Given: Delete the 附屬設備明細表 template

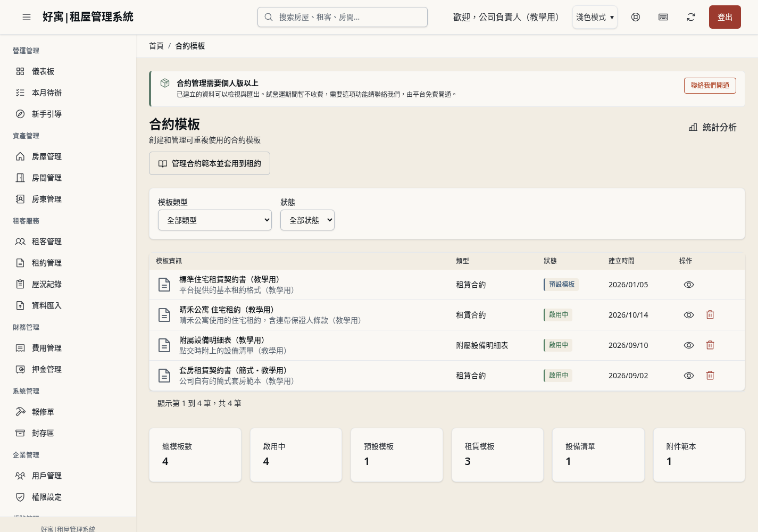Looking at the screenshot, I should pos(710,345).
